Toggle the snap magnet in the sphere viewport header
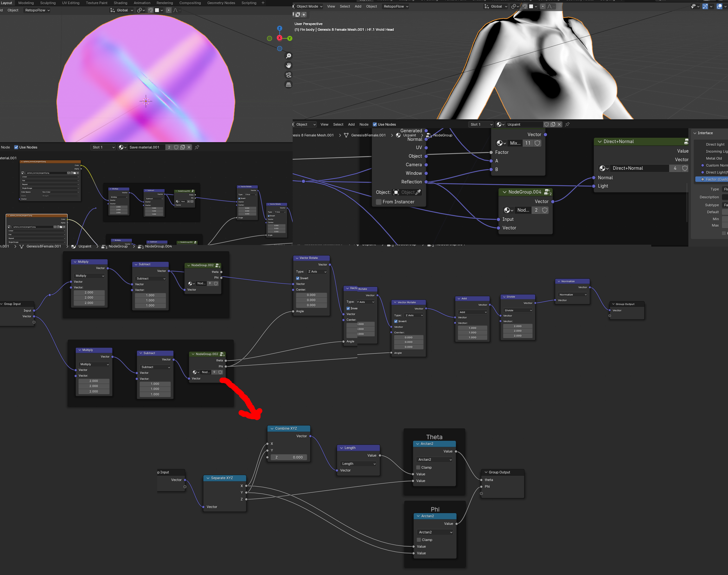This screenshot has width=728, height=575. click(151, 10)
